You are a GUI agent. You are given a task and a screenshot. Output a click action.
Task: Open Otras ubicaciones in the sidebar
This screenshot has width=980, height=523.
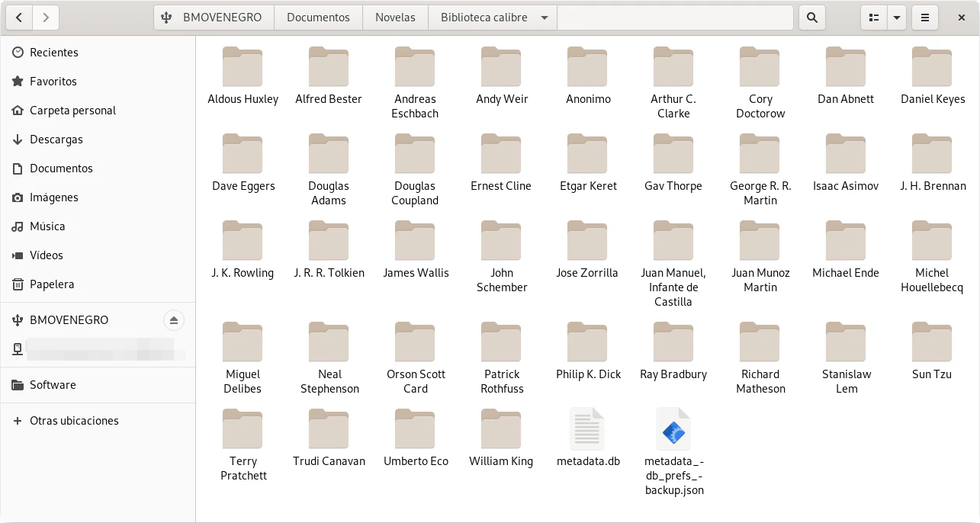74,421
